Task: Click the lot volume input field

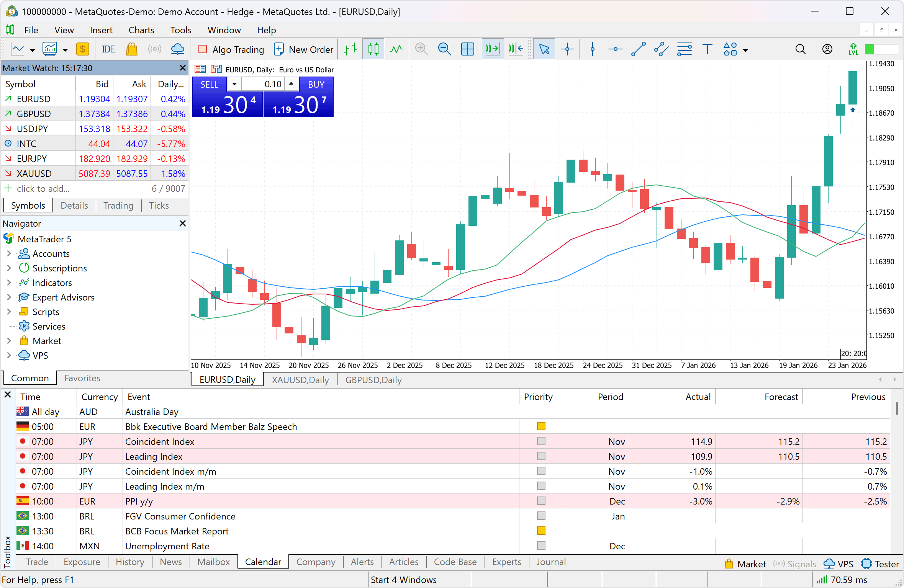Action: (263, 84)
